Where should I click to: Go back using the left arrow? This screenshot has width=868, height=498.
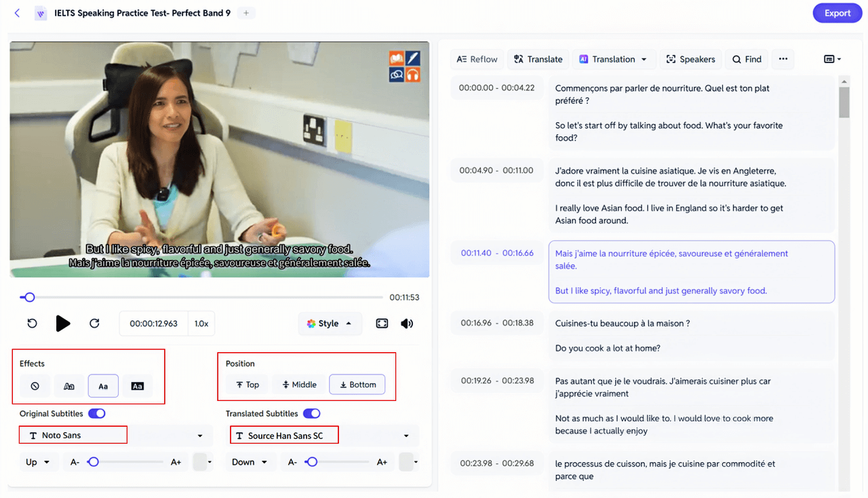(x=17, y=13)
